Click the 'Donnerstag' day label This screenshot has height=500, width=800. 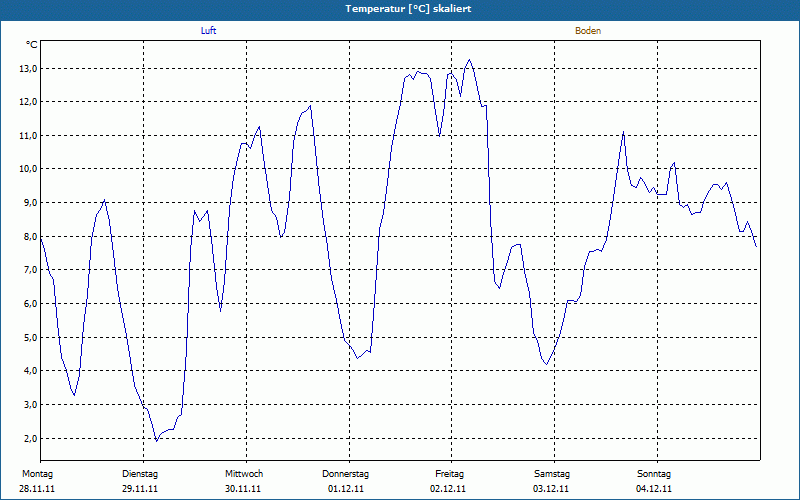click(345, 474)
